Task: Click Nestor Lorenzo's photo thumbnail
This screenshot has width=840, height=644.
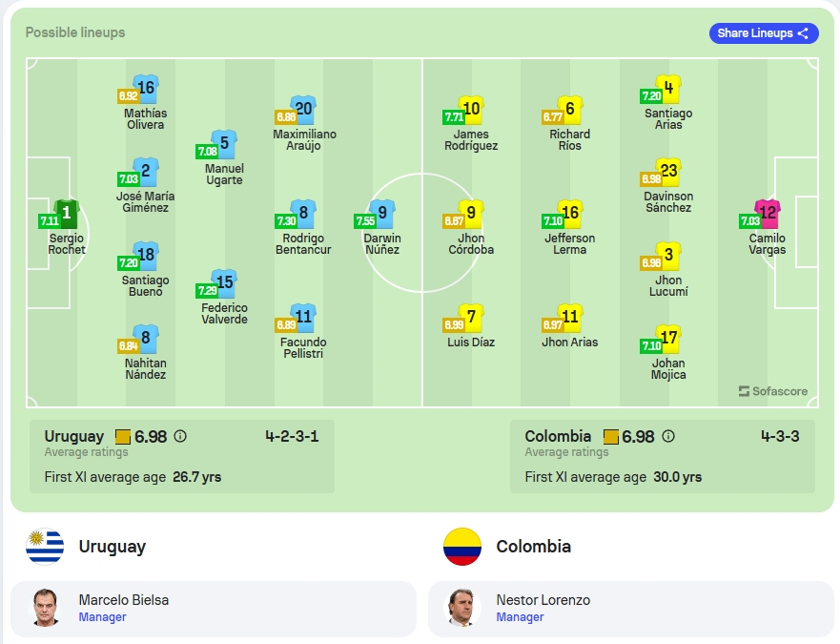Action: tap(461, 608)
